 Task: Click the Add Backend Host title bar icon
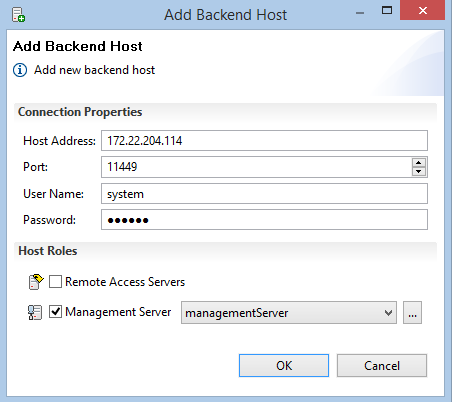tap(18, 15)
